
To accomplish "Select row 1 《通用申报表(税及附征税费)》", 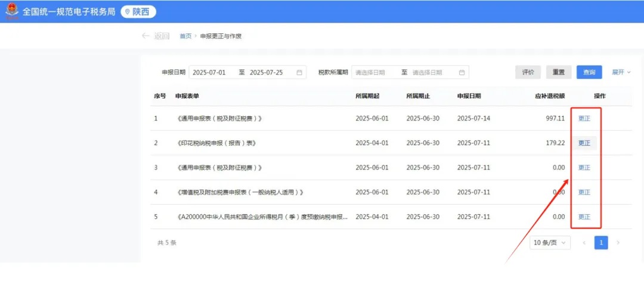I will (x=218, y=118).
